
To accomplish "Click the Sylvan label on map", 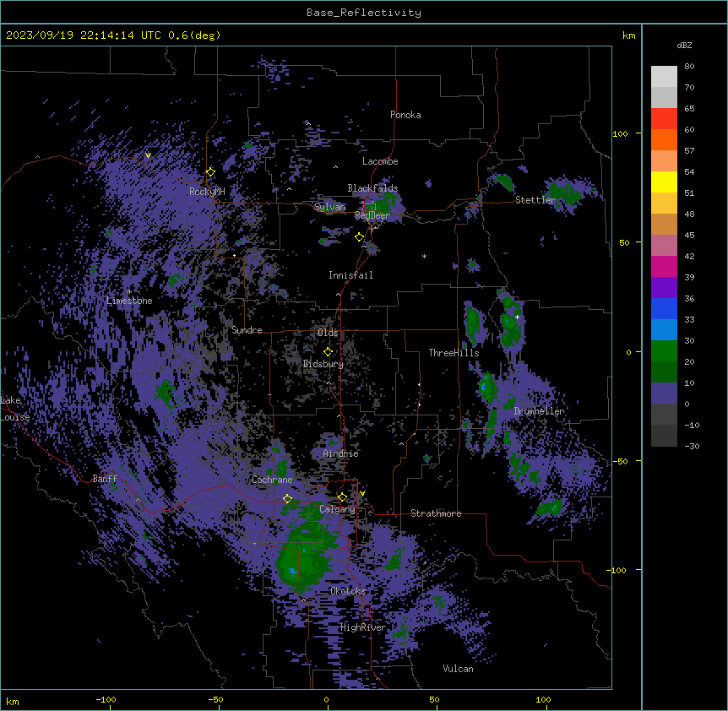I will (x=329, y=207).
